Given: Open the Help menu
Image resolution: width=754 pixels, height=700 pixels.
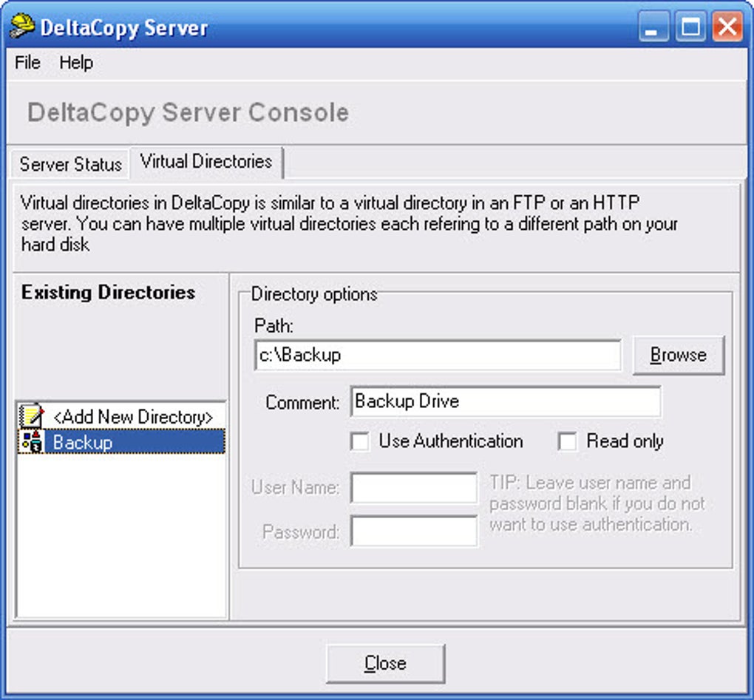Looking at the screenshot, I should [75, 63].
